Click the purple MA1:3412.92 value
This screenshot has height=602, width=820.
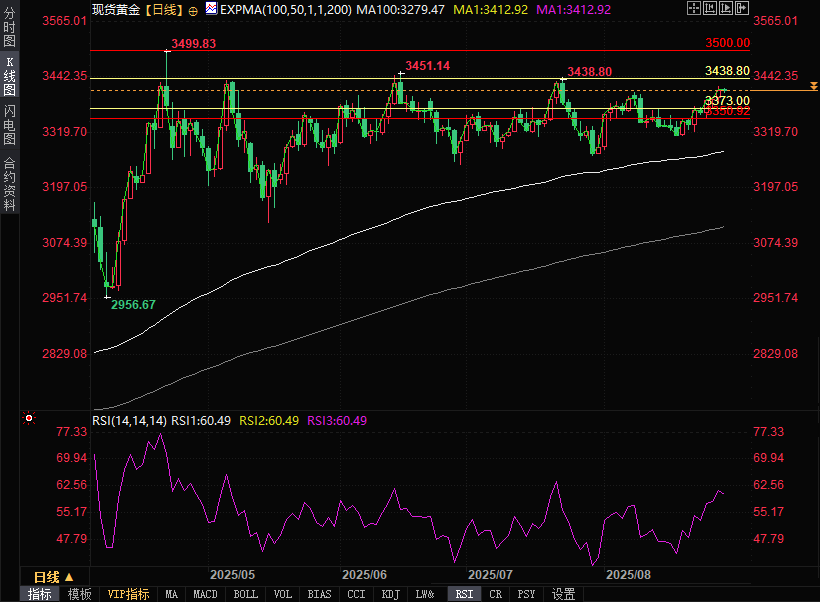click(574, 9)
